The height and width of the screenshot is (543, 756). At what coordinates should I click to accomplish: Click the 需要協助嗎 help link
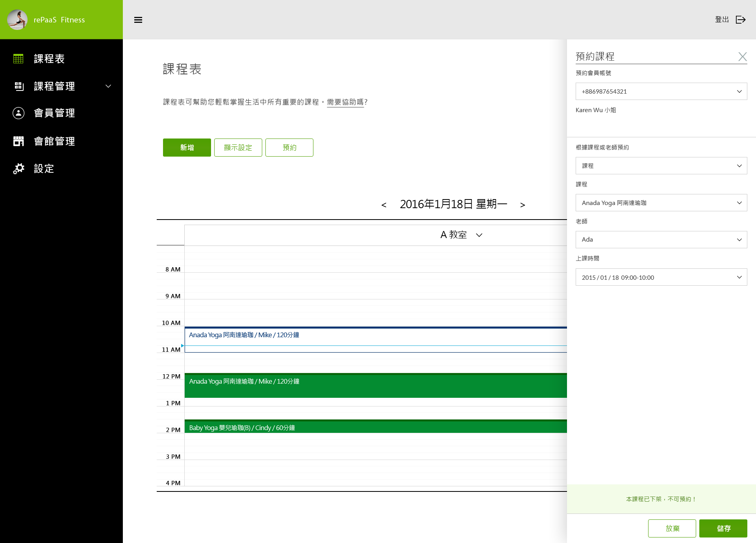pyautogui.click(x=345, y=102)
